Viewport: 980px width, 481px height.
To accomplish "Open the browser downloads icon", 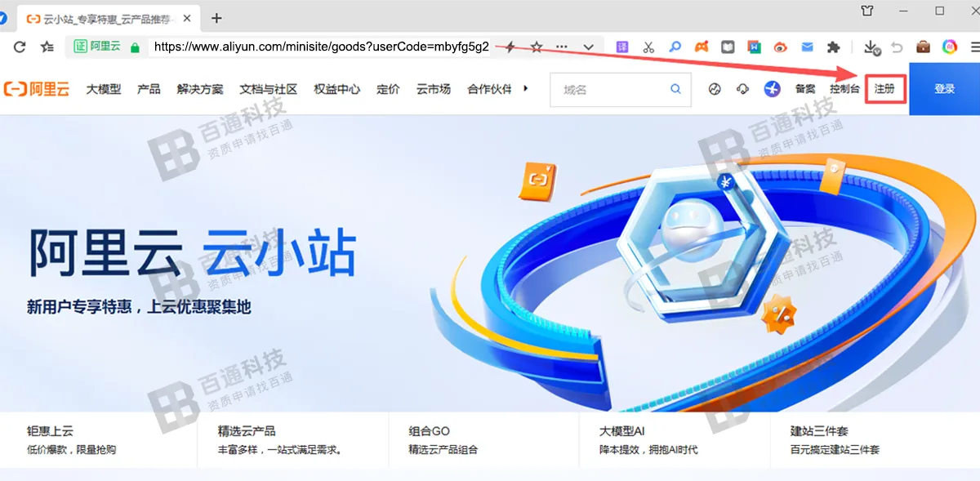I will click(x=872, y=47).
